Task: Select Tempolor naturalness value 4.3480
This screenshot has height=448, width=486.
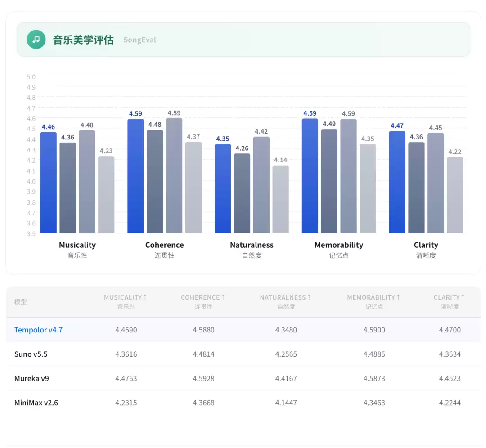Action: click(286, 330)
